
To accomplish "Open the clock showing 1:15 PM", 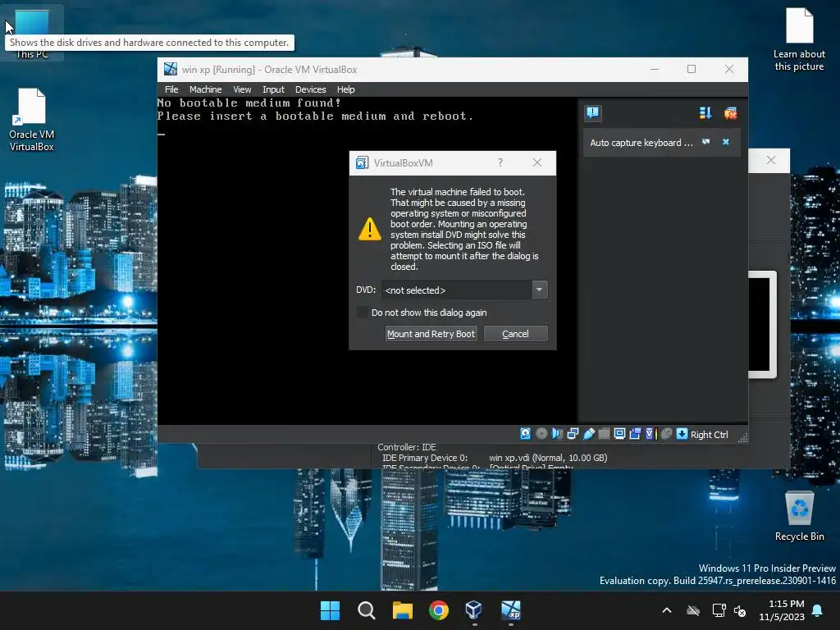I will pyautogui.click(x=782, y=610).
